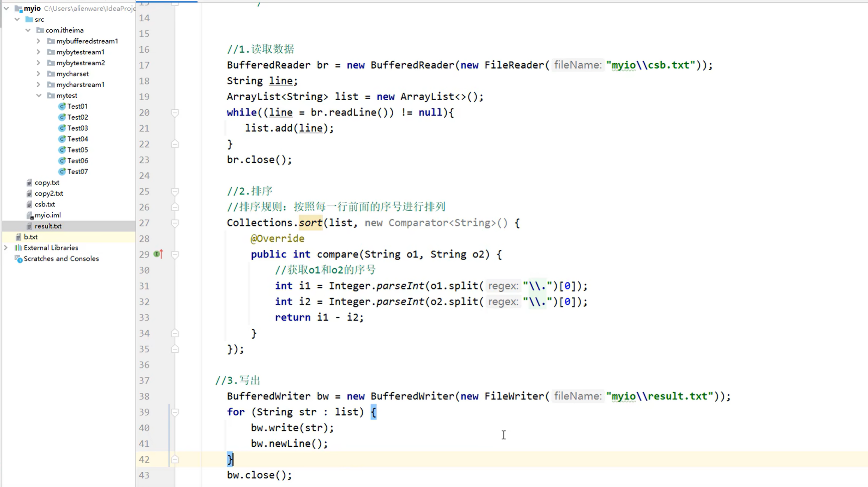Collapse the mytest folder
Image resolution: width=868 pixels, height=487 pixels.
pyautogui.click(x=38, y=95)
